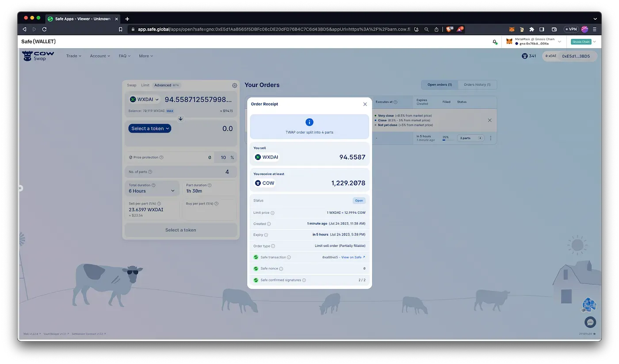
Task: Expand the 3 parts plus button
Action: [480, 138]
